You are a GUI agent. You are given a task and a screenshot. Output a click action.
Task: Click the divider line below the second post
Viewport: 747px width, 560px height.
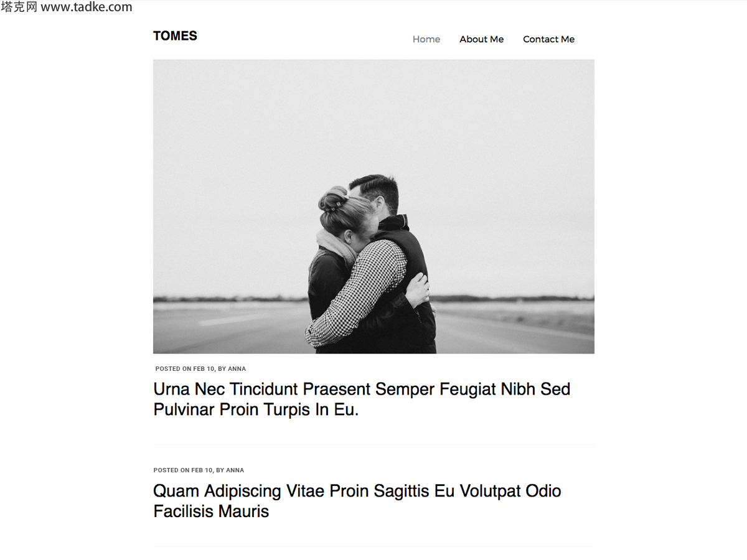click(374, 547)
